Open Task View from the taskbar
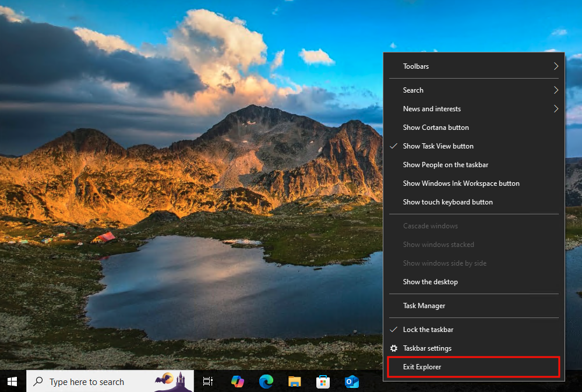 208,382
